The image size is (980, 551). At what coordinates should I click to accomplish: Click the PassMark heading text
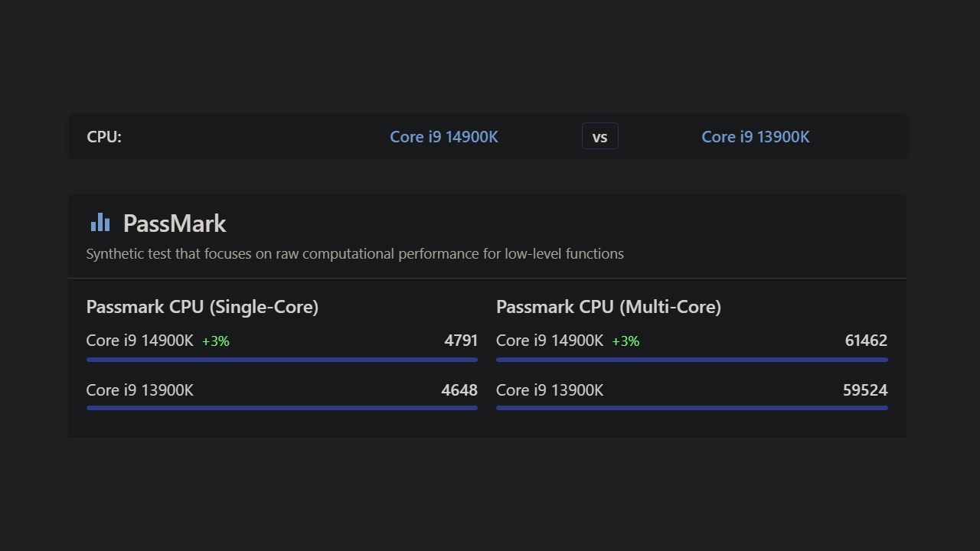tap(175, 223)
